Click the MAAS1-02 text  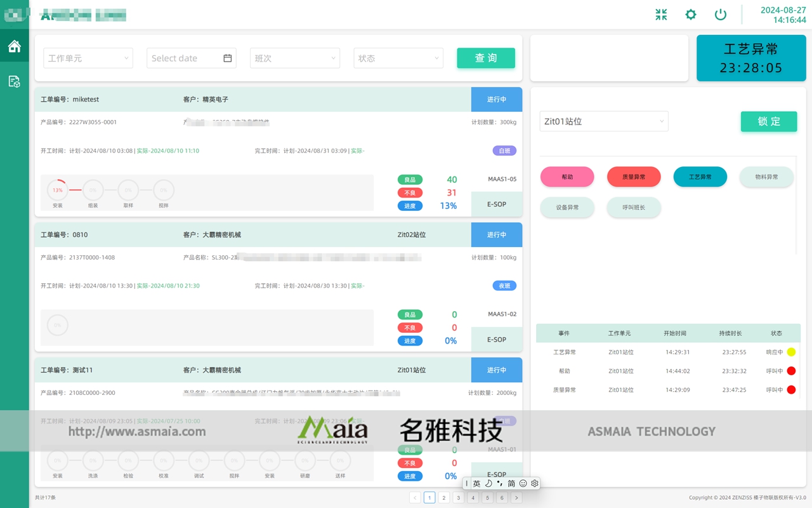pos(502,314)
